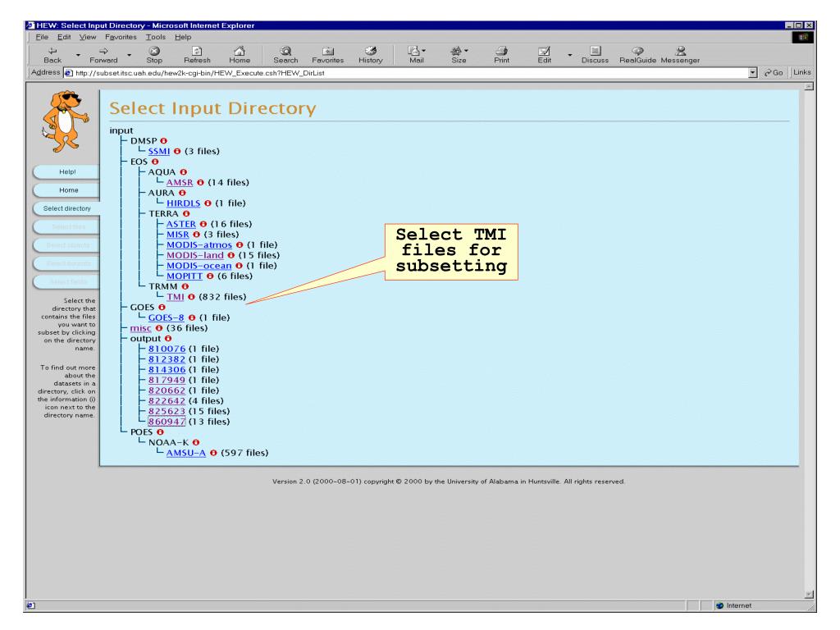Open the SSMI directory link
840x630 pixels.
click(158, 152)
